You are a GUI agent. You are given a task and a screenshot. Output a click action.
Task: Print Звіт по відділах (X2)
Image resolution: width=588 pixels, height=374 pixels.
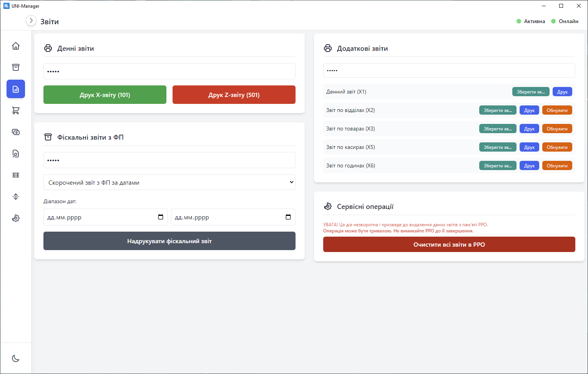click(530, 110)
